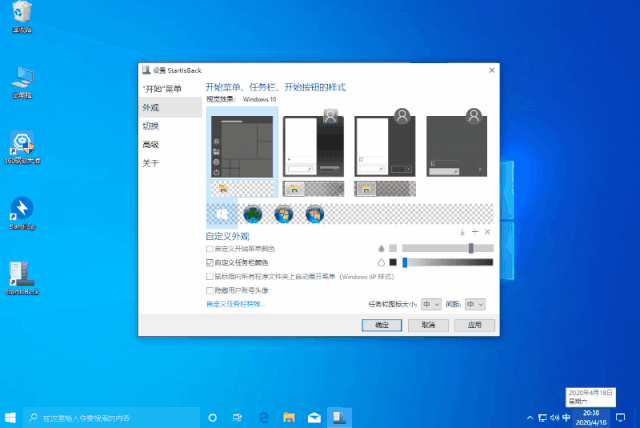Click the taskbar search input box
This screenshot has height=428, width=640.
[111, 418]
